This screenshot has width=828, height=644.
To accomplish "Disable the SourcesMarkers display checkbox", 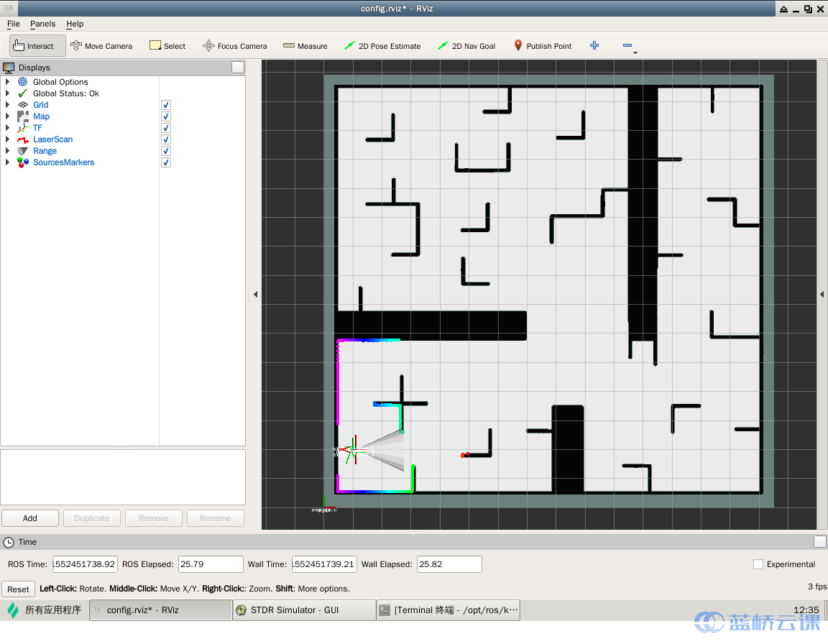I will point(166,162).
